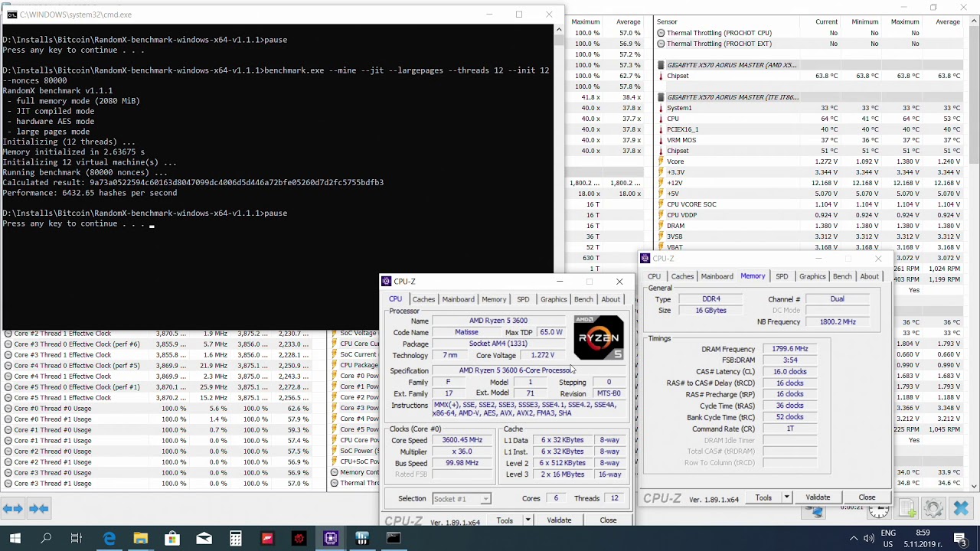Switch to HWiNFO via taskbar icon
980x551 pixels.
coord(362,539)
